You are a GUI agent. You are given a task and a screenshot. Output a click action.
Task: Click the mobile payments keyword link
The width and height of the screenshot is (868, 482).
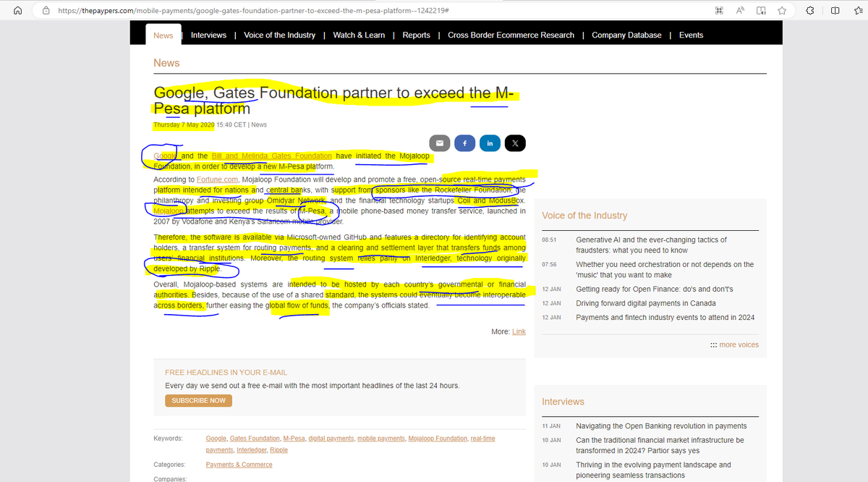(381, 439)
